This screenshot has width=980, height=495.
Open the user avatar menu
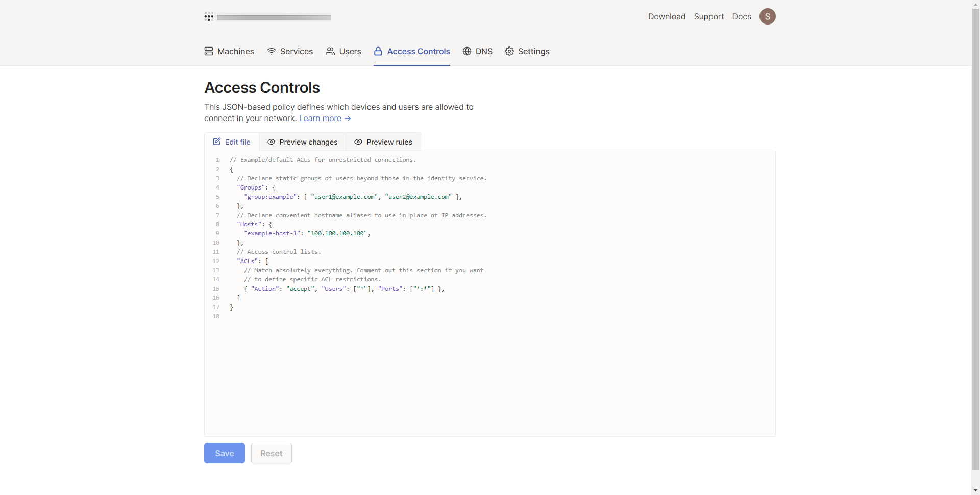(x=767, y=16)
